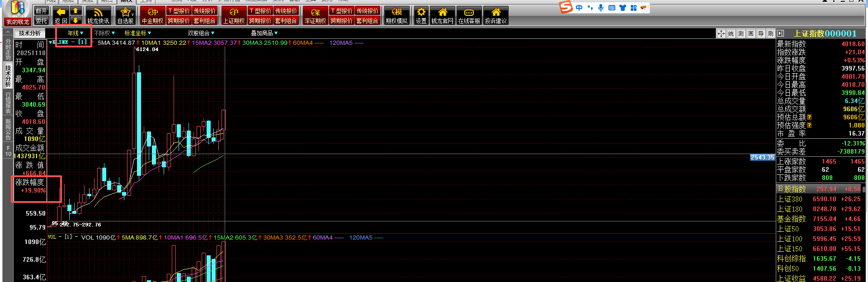Click the down arrow navigation button
This screenshot has width=868, height=282.
[x=76, y=20]
